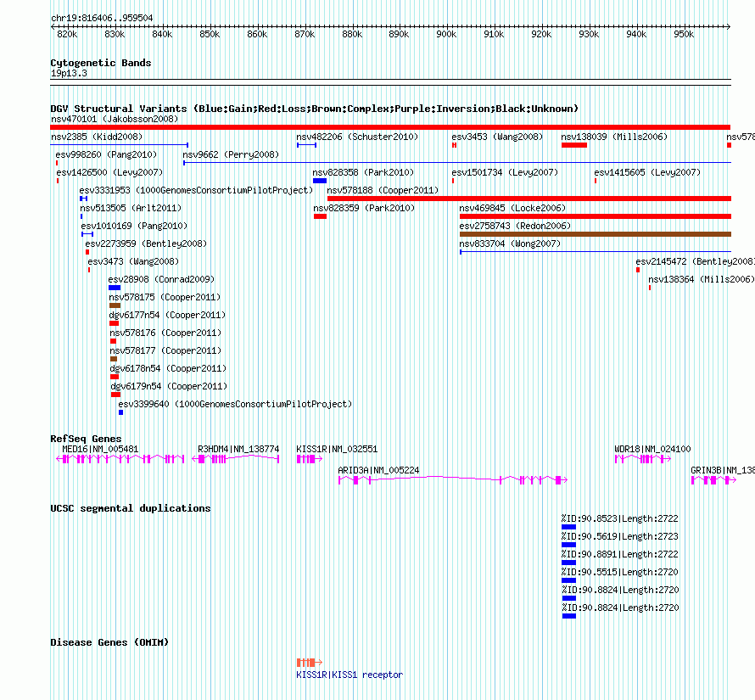Select the Cytogenetic Bands track title
Image resolution: width=755 pixels, height=700 pixels.
(101, 63)
